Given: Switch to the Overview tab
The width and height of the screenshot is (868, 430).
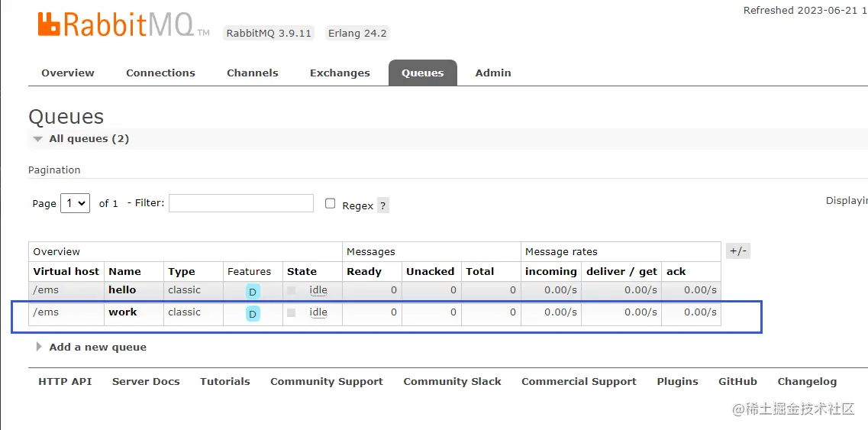Looking at the screenshot, I should (68, 73).
